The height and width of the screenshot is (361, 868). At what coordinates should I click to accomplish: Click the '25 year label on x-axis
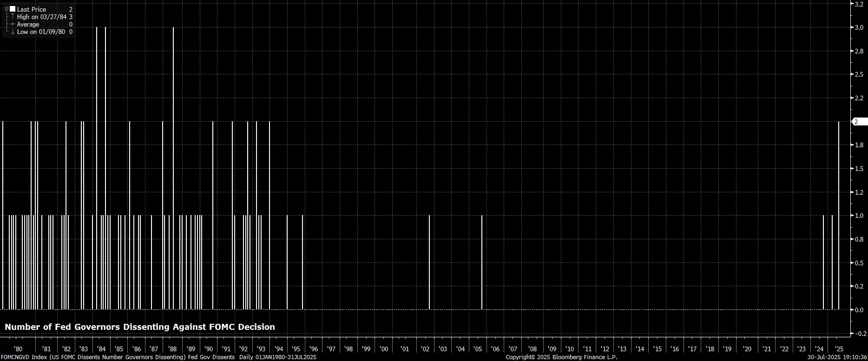839,349
